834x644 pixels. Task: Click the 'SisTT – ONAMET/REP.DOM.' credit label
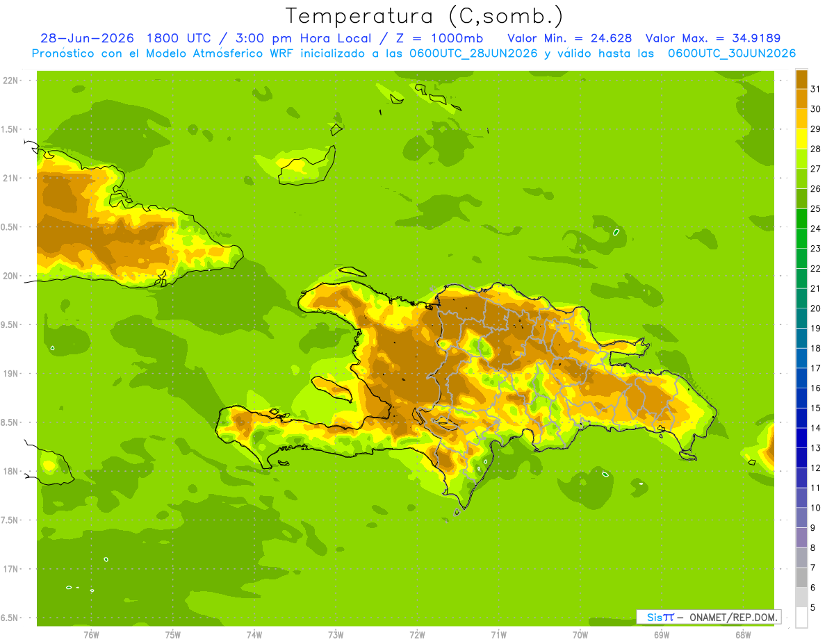pyautogui.click(x=709, y=617)
